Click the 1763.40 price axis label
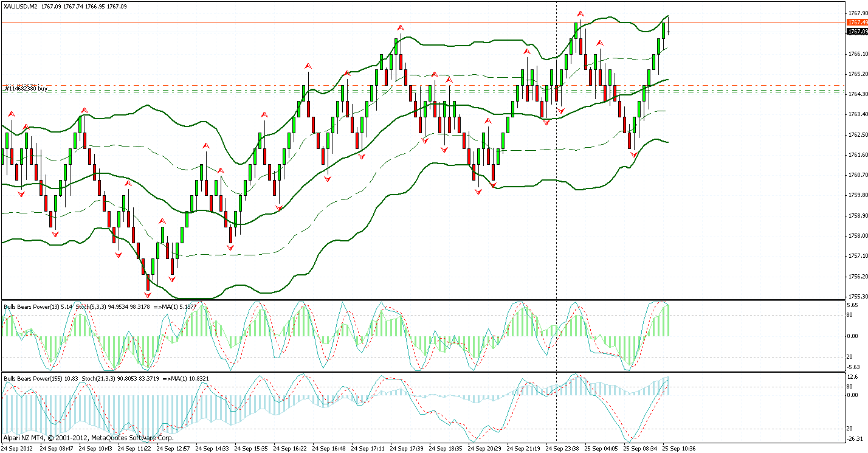868x453 pixels. click(x=858, y=114)
